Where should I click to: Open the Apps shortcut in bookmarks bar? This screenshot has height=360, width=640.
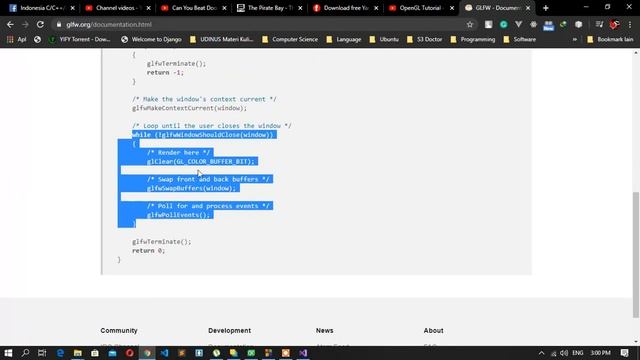coord(16,40)
